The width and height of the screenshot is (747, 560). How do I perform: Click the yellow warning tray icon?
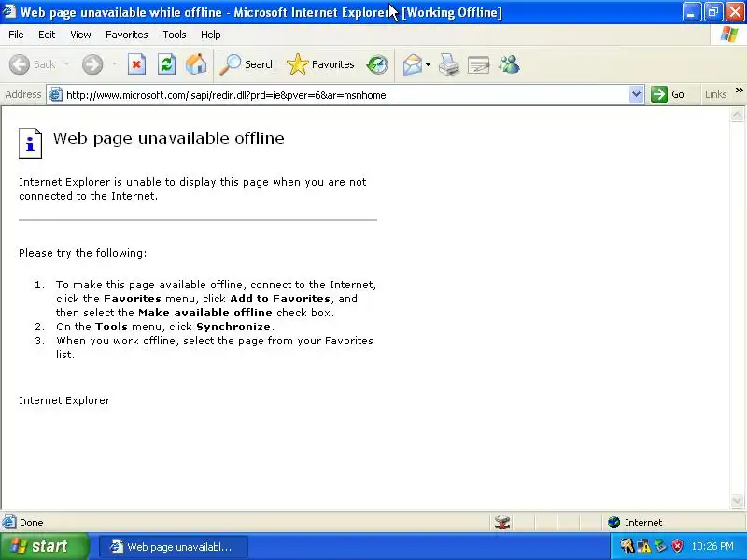643,546
